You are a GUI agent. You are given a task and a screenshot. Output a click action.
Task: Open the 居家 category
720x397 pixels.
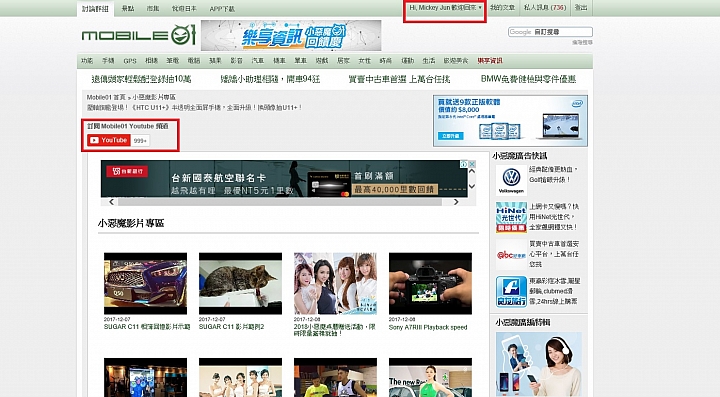[343, 61]
